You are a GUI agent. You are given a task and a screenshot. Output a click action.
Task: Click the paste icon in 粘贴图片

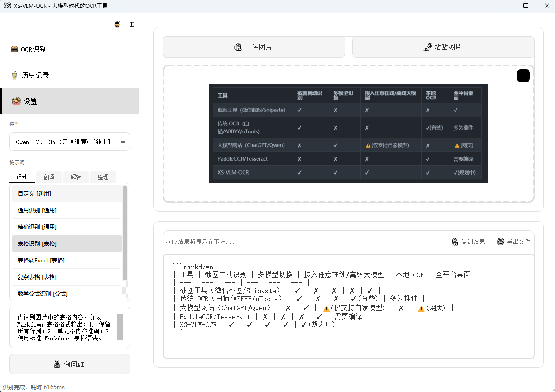click(428, 47)
